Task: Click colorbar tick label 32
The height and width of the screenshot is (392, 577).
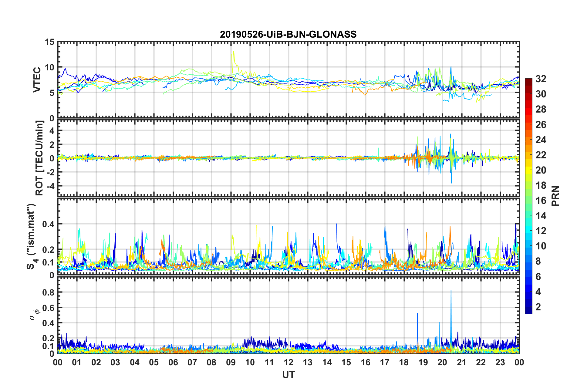Action: tap(541, 79)
